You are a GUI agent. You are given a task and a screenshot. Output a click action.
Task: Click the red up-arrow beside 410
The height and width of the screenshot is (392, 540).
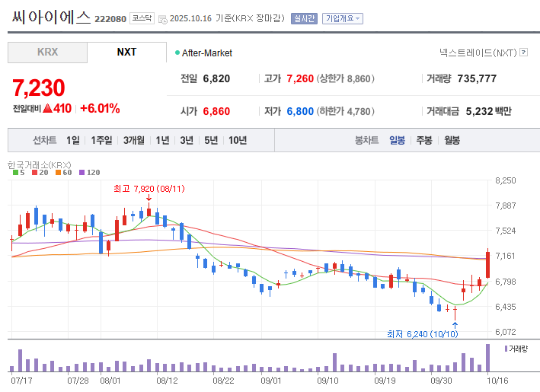click(47, 109)
